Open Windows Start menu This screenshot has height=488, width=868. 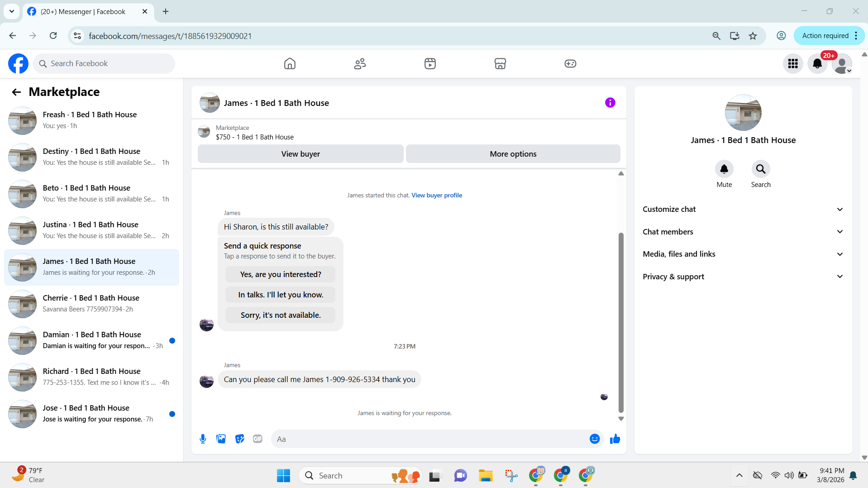283,475
